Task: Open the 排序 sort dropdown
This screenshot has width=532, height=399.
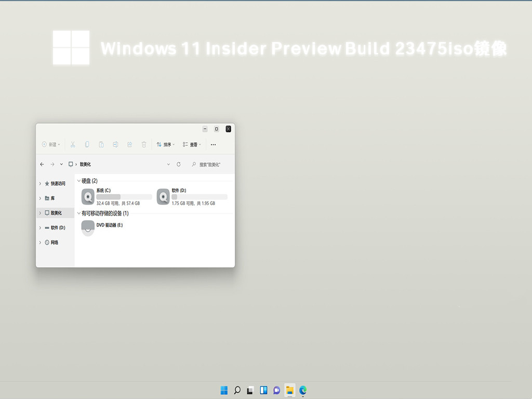Action: (165, 144)
